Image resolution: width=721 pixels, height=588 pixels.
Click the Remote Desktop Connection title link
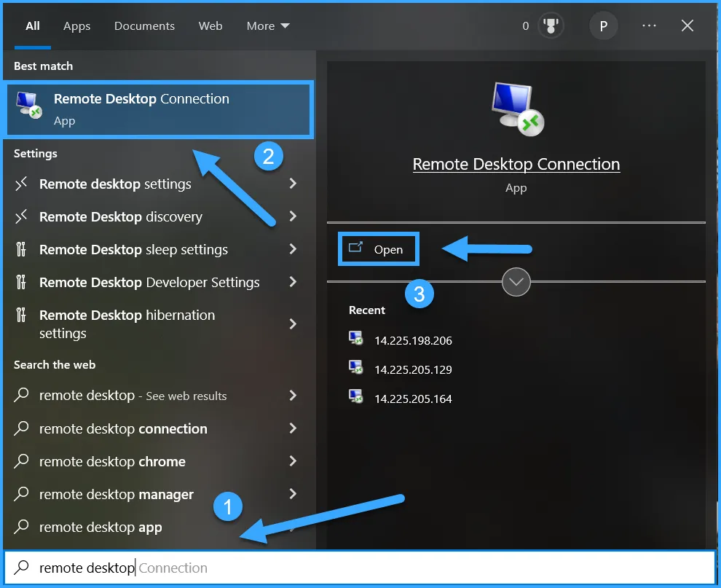(x=516, y=164)
